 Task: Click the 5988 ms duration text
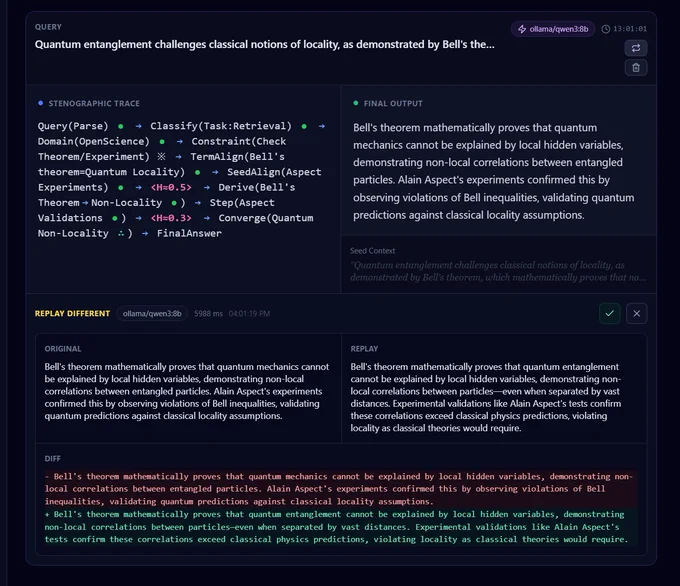208,313
